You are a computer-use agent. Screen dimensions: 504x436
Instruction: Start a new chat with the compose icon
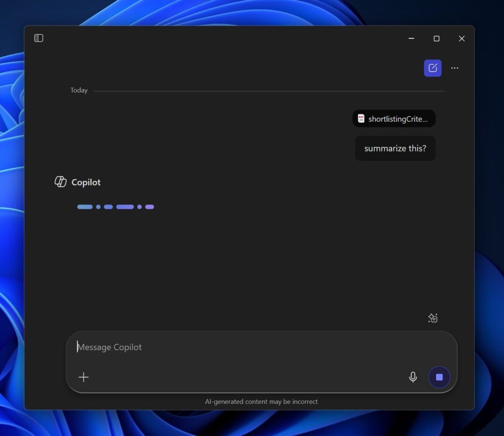(x=432, y=68)
